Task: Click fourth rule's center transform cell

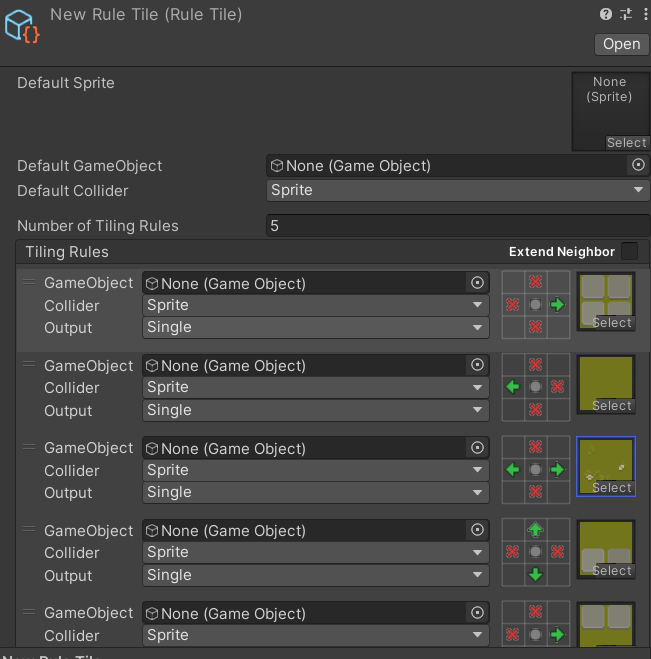Action: pos(535,552)
